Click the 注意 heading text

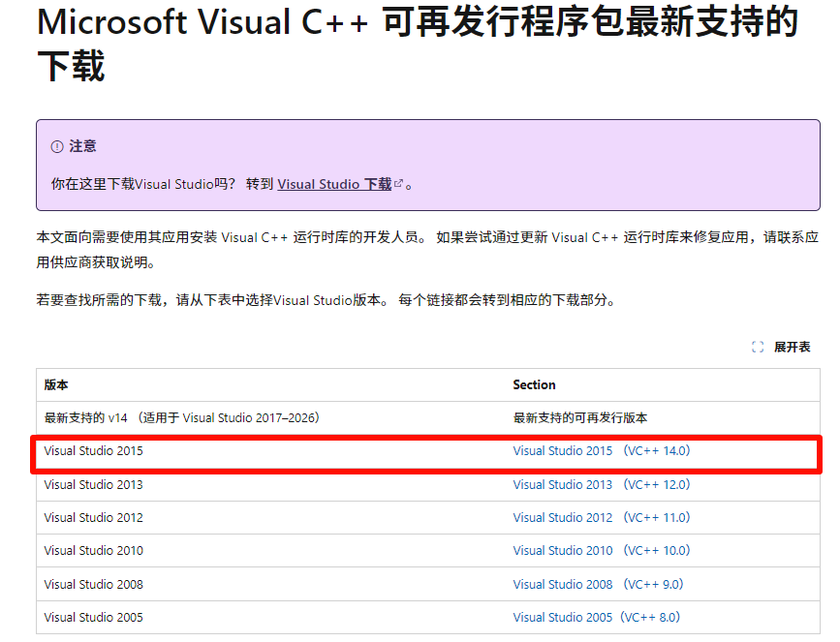pos(82,147)
